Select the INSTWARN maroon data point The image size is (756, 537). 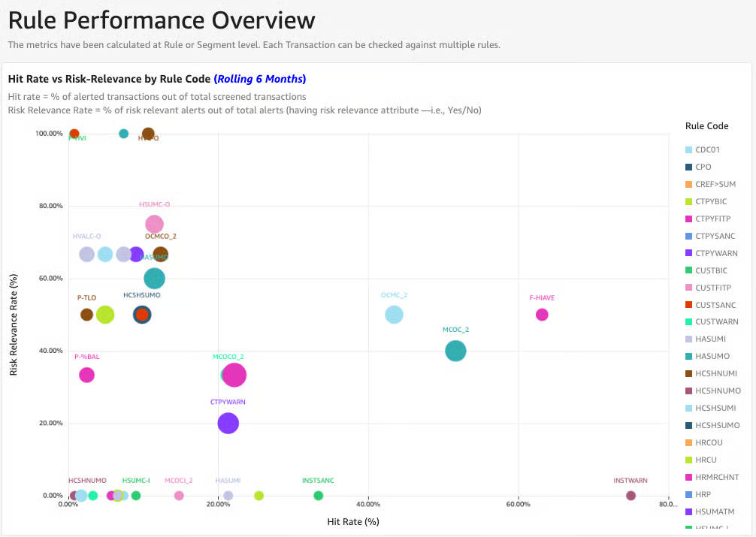pyautogui.click(x=631, y=496)
